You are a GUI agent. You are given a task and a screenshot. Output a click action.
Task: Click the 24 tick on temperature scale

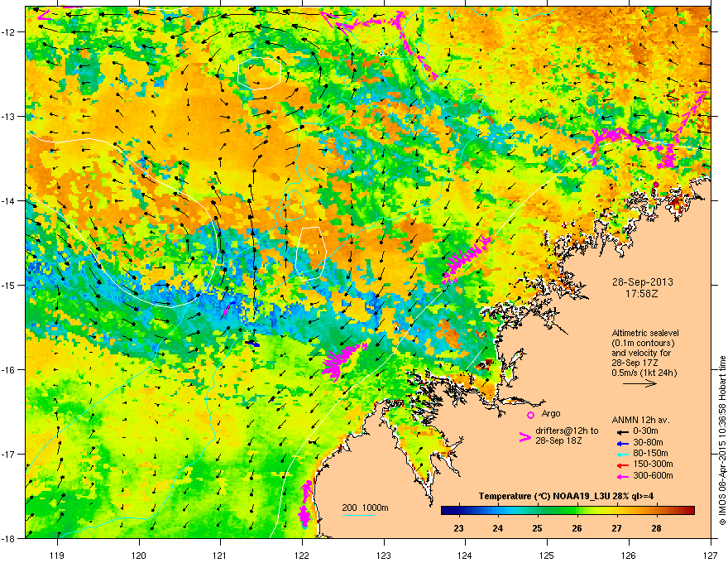(x=498, y=528)
